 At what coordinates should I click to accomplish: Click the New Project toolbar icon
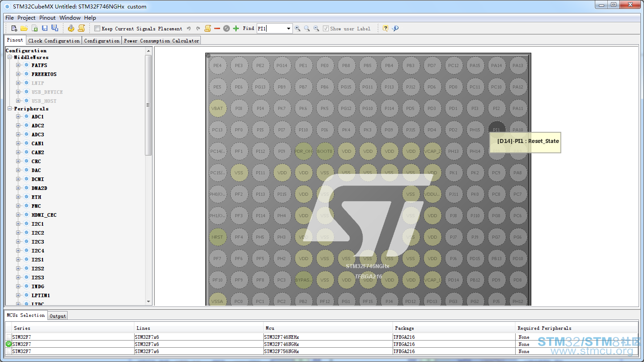[14, 28]
